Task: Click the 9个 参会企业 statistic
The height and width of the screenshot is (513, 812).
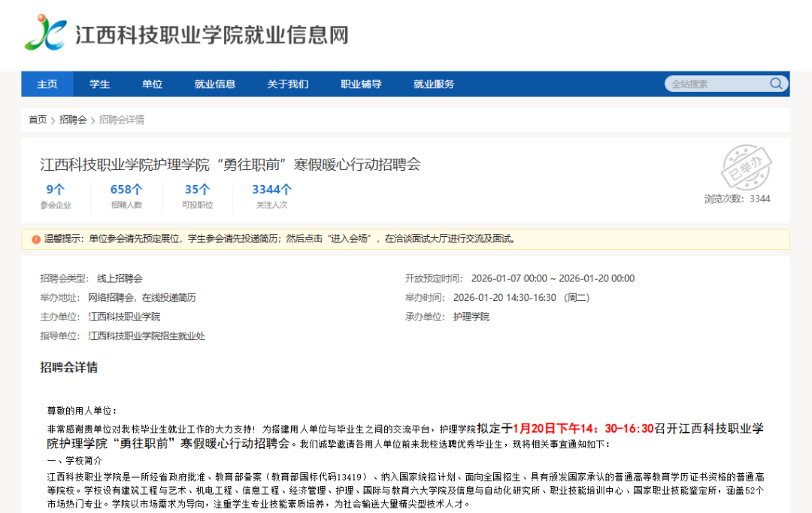Action: point(56,196)
